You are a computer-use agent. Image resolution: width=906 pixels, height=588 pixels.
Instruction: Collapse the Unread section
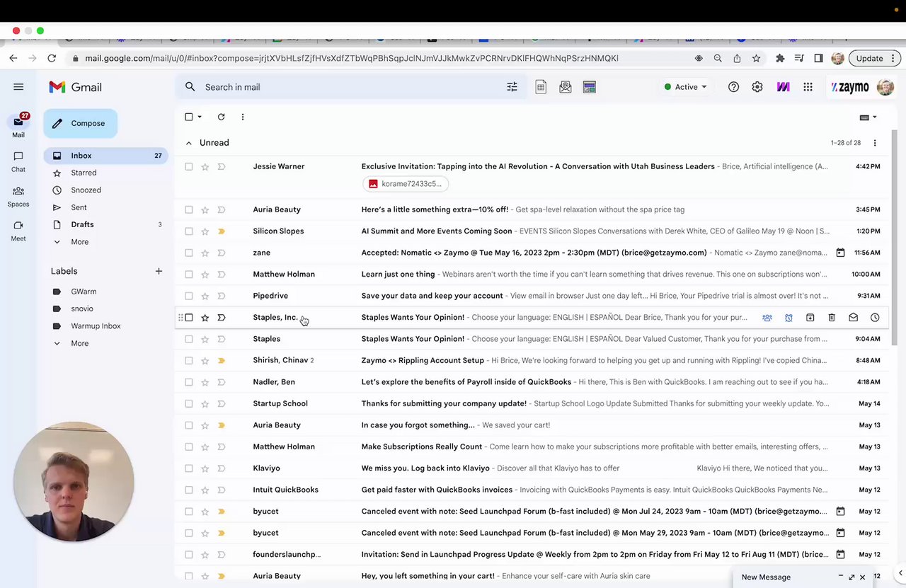pyautogui.click(x=188, y=143)
